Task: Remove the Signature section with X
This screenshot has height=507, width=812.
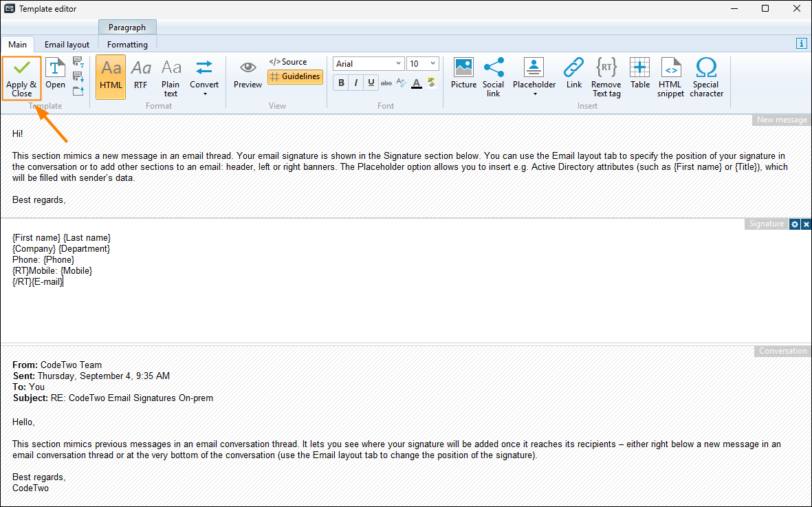Action: pyautogui.click(x=806, y=224)
